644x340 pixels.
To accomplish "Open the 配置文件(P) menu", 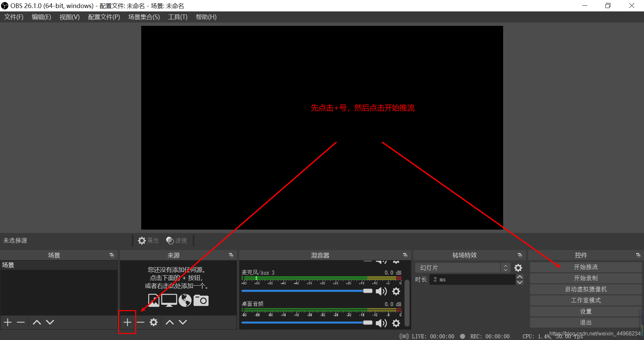I will coord(104,17).
